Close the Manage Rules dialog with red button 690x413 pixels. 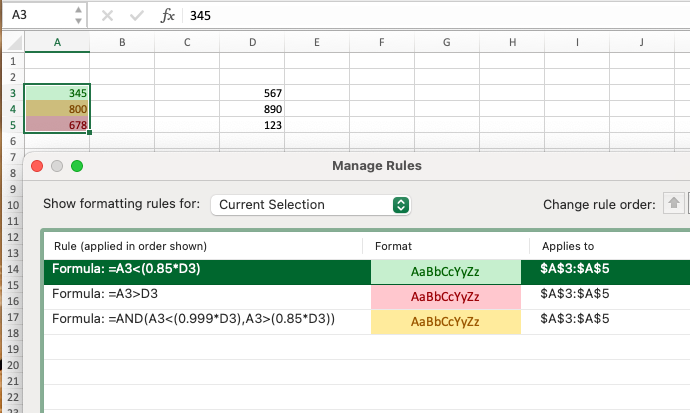[37, 166]
